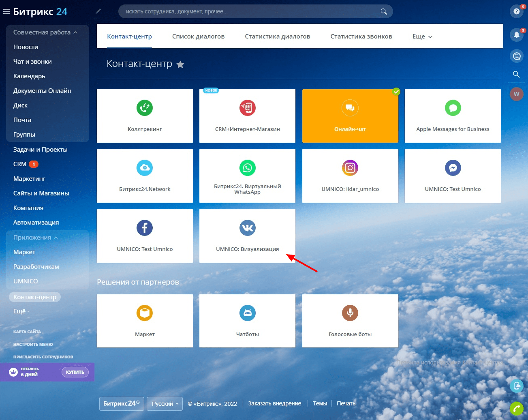Open the Битрикс24 Виртуальный WhatsApp icon
The height and width of the screenshot is (420, 528).
[247, 168]
